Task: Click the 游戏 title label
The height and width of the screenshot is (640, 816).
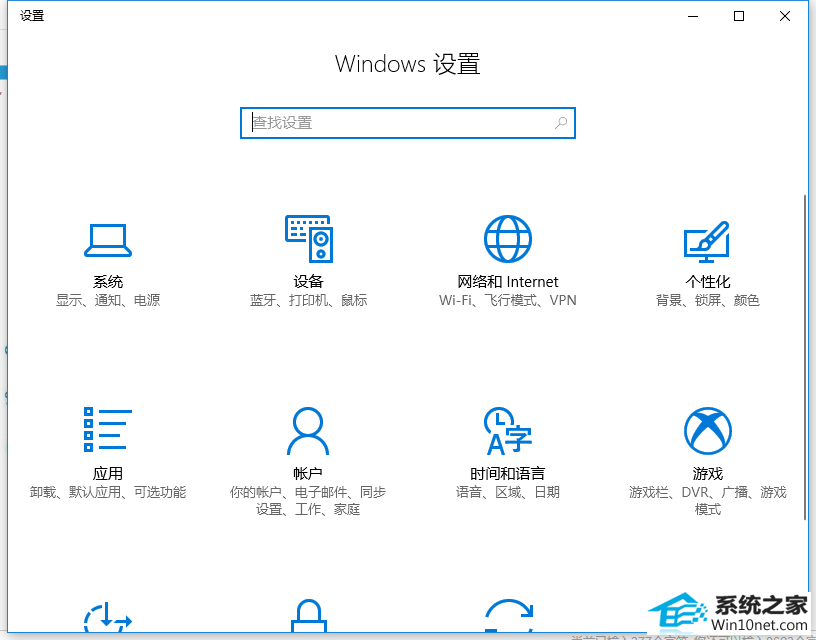Action: pos(708,473)
